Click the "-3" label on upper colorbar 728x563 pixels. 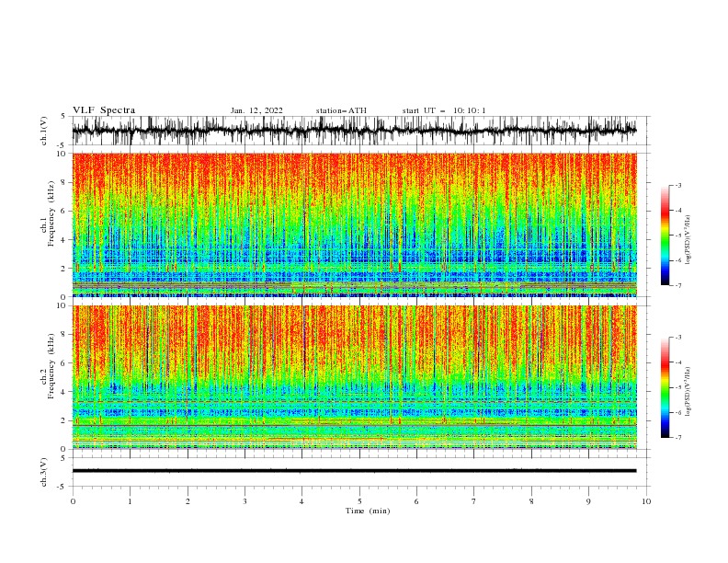[x=678, y=185]
